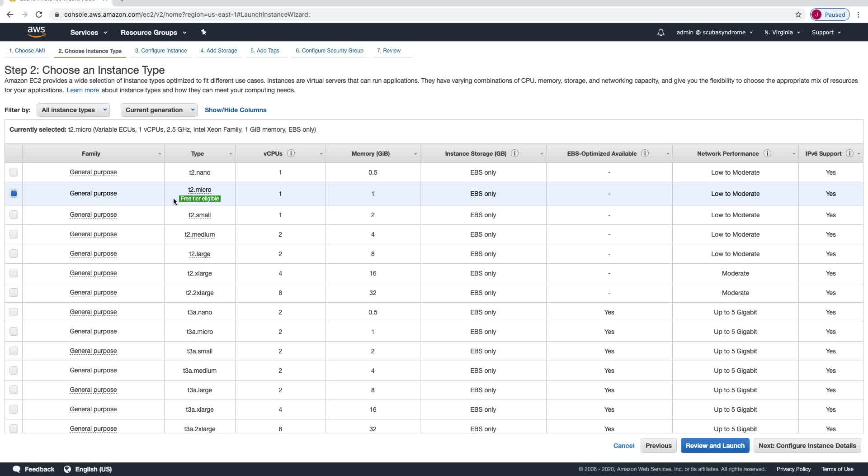Viewport: 868px width, 476px height.
Task: Click the pin shortcut star icon in the navbar
Action: 203,32
